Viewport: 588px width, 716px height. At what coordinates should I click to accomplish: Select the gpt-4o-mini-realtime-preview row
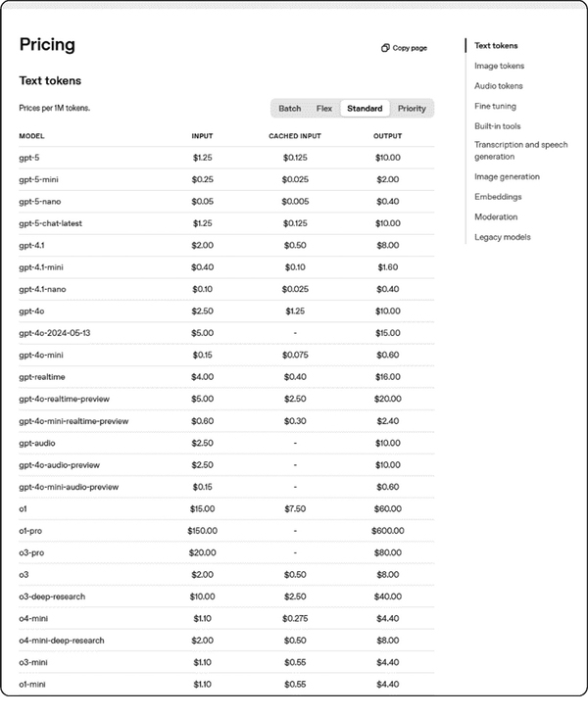(226, 421)
